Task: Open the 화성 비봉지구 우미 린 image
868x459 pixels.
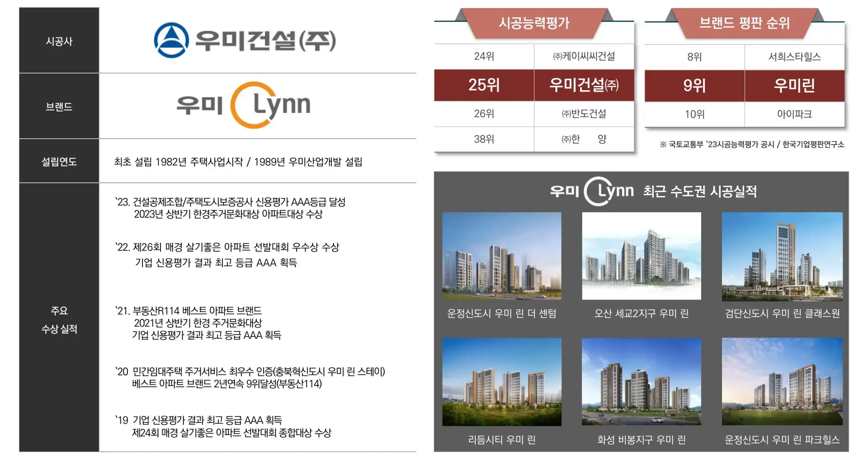Action: (x=642, y=382)
